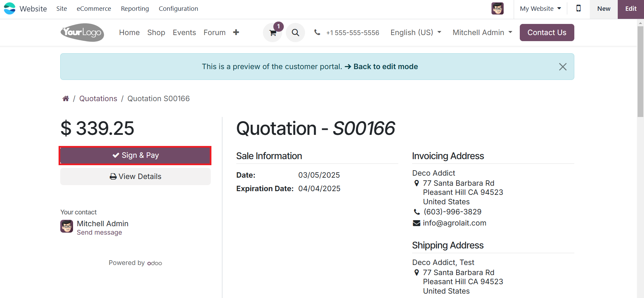644x298 pixels.
Task: Click the YourLogo website logo
Action: pos(82,32)
